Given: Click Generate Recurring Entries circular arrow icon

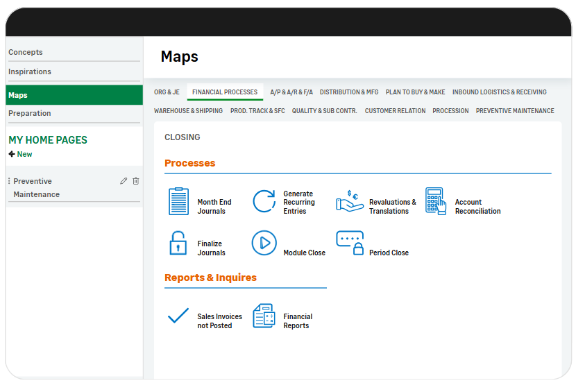Looking at the screenshot, I should pos(264,201).
